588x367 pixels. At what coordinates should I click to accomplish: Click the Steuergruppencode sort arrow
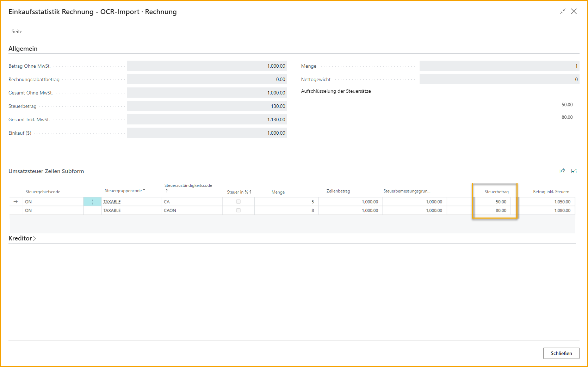pos(143,190)
